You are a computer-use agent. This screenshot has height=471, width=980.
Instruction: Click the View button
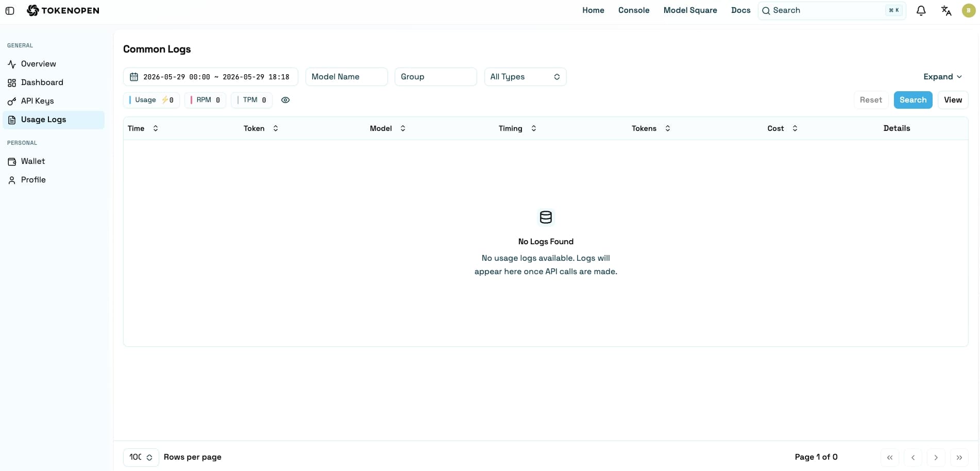tap(953, 100)
